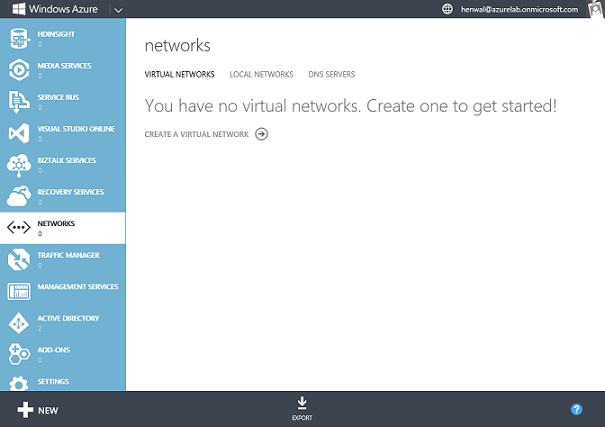Click the Add-ons hexagon icon
Image resolution: width=605 pixels, height=427 pixels.
(x=19, y=354)
